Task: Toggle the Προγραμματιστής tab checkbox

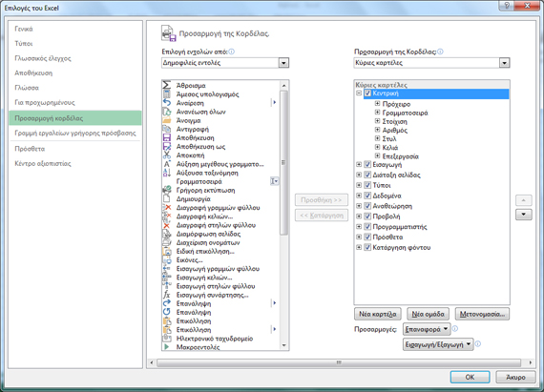Action: coord(367,227)
